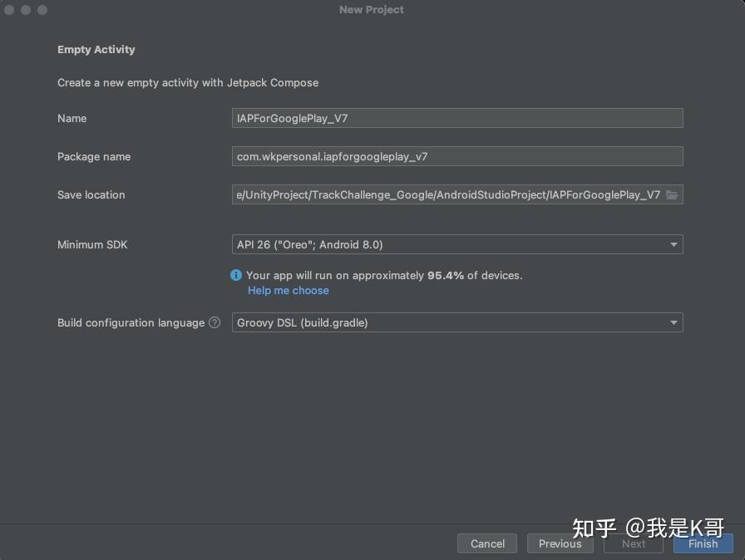Screen dimensions: 745x560
Task: Click the Name field containing IAPForGooglePlay_V7
Action: click(457, 117)
